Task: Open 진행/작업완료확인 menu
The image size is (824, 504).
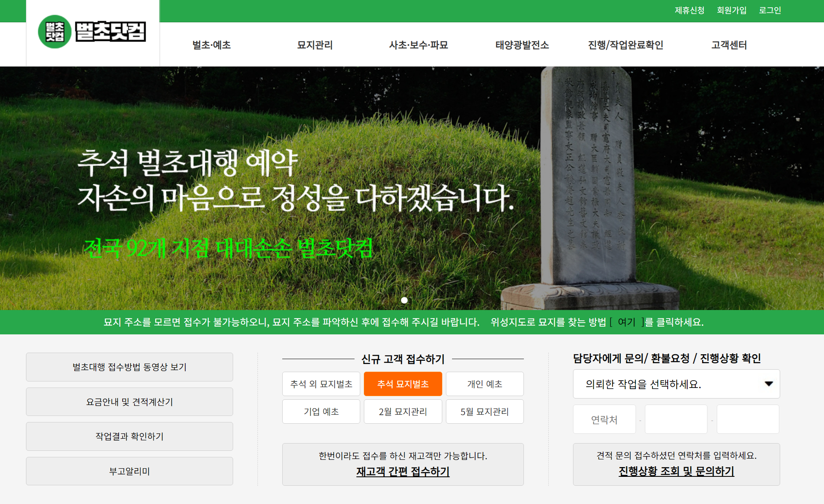Action: 625,45
